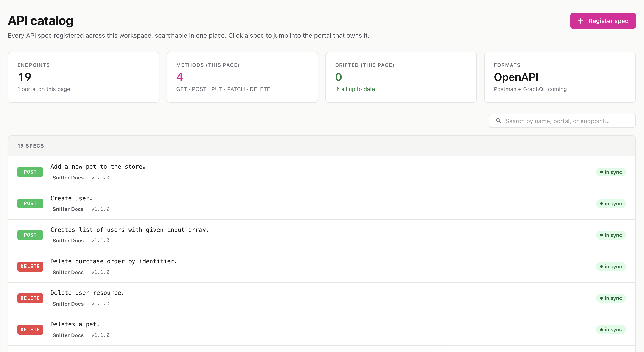Click the "all up to date" label
The image size is (644, 352).
coord(358,89)
